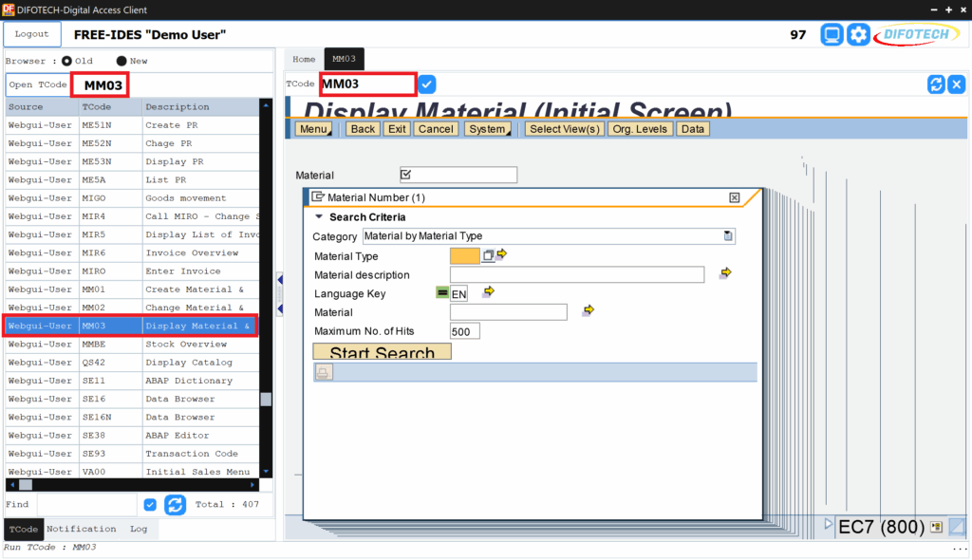
Task: Click the Start Search button
Action: 382,352
